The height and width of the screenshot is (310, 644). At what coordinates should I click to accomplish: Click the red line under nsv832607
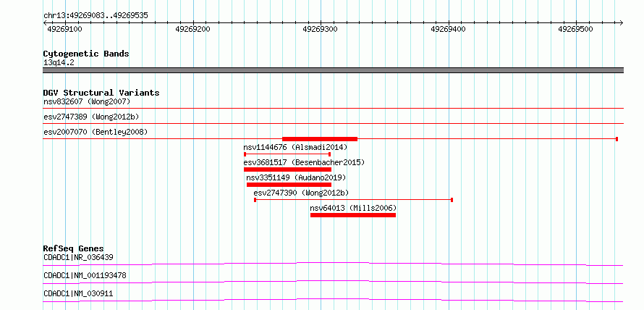click(x=333, y=108)
